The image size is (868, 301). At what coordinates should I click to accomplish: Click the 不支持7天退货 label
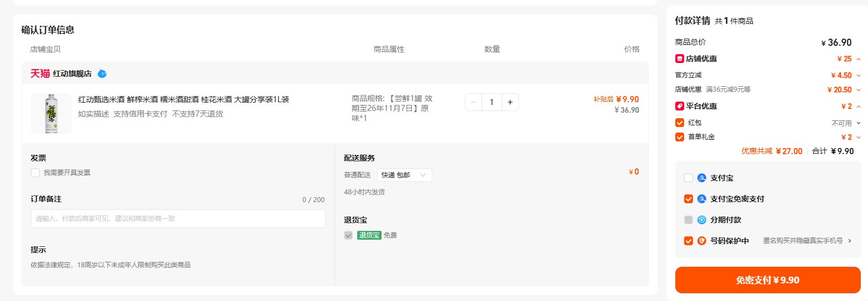pos(198,114)
